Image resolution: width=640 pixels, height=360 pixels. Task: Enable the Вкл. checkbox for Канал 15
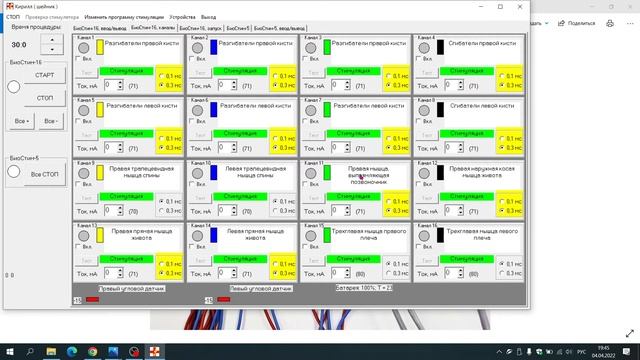[x=305, y=247]
